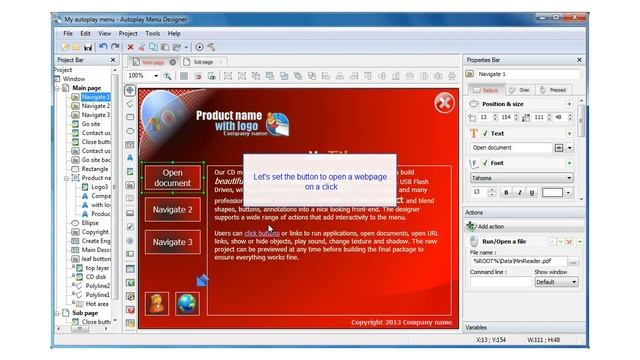The image size is (640, 360).
Task: Open the Edit menu
Action: (x=85, y=33)
